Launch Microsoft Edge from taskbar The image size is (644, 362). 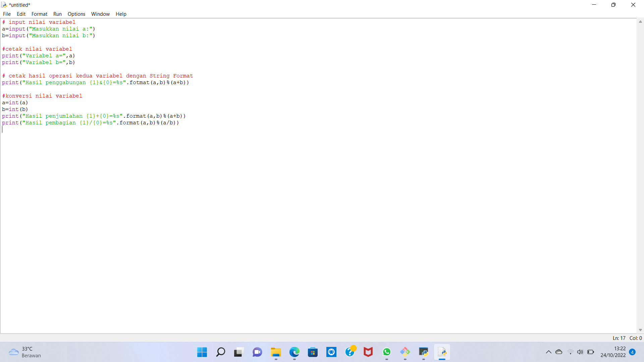[294, 352]
